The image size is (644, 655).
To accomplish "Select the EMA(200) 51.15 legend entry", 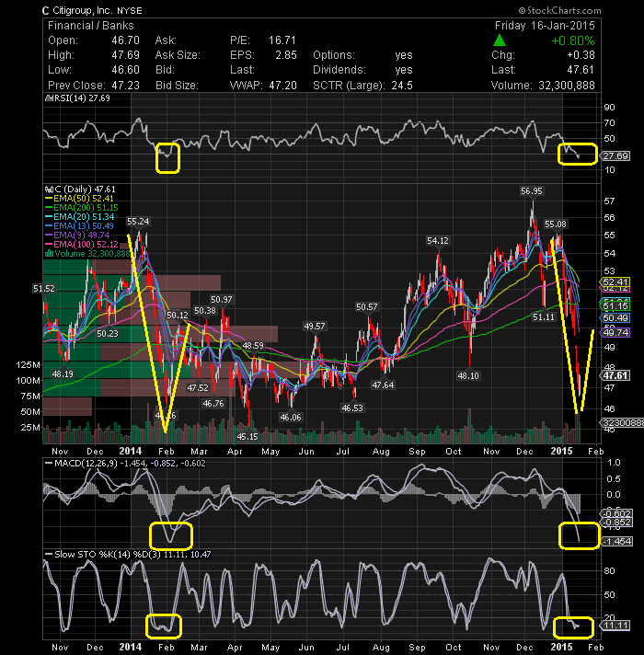I will click(82, 208).
